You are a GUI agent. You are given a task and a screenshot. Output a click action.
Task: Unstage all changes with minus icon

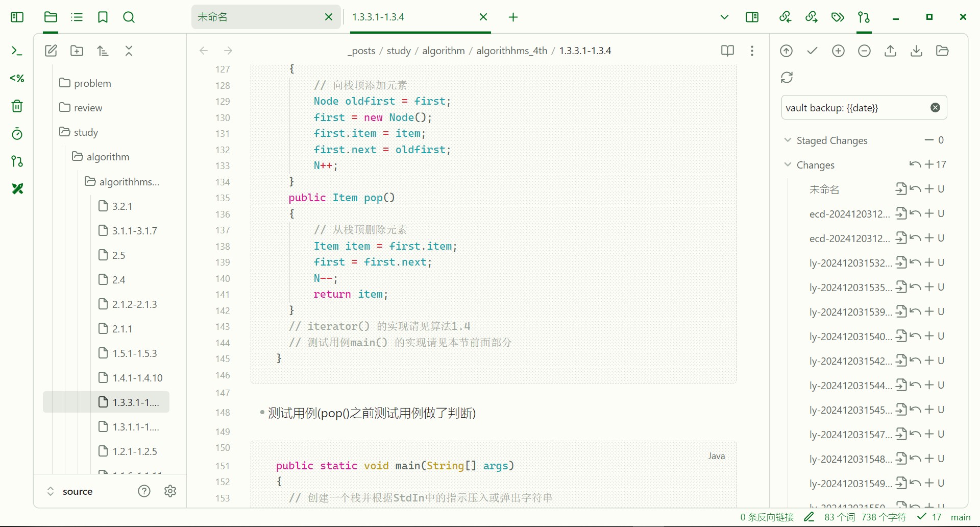[x=865, y=51]
